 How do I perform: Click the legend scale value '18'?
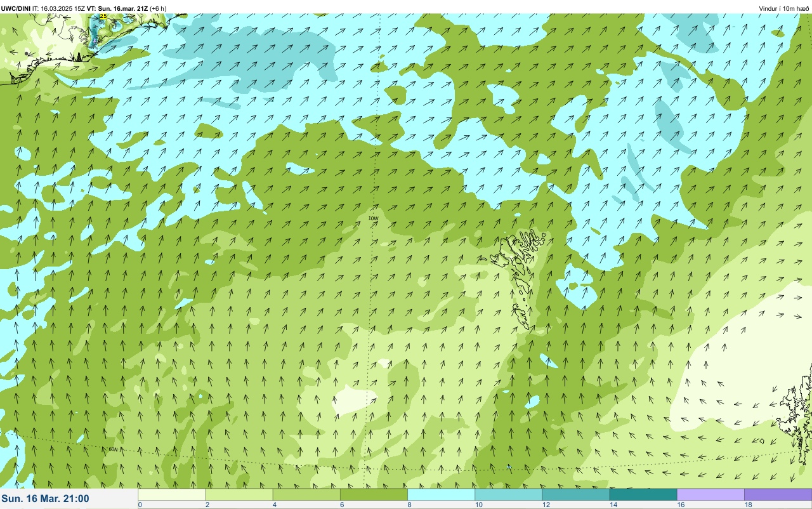point(747,505)
